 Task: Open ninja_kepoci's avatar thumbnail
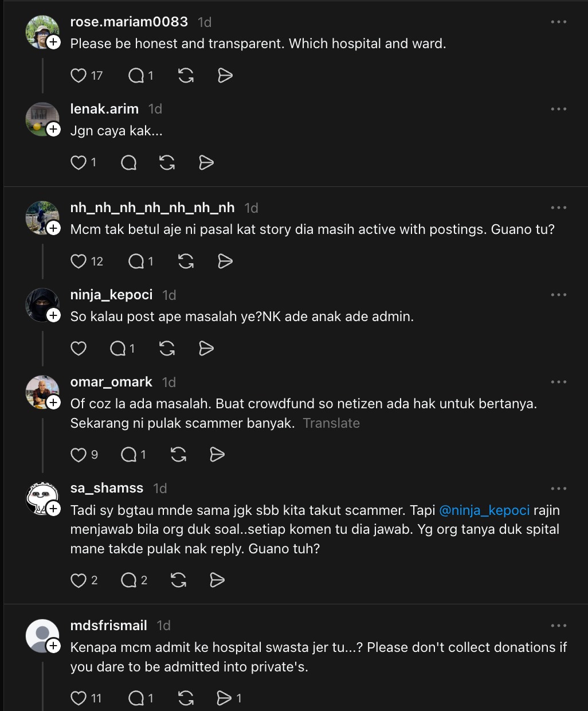point(42,305)
